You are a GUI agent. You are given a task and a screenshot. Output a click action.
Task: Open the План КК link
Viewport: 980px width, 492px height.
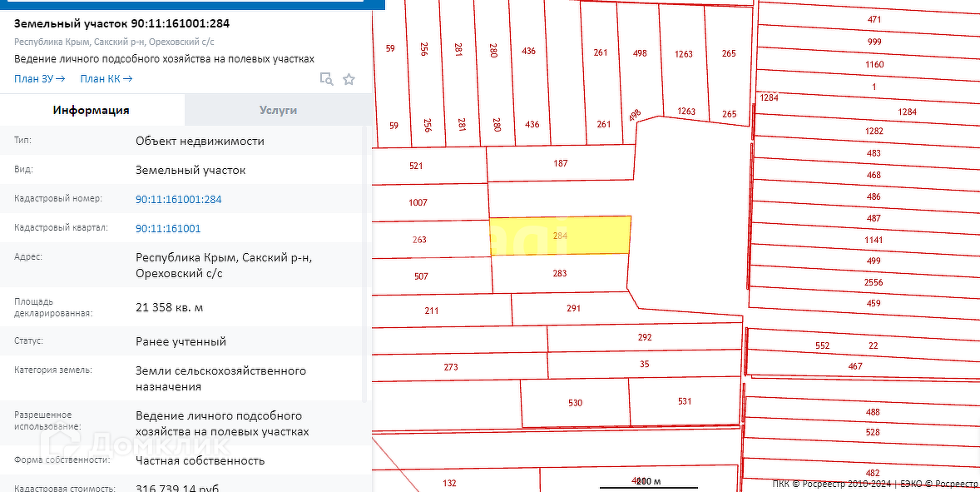click(x=106, y=79)
